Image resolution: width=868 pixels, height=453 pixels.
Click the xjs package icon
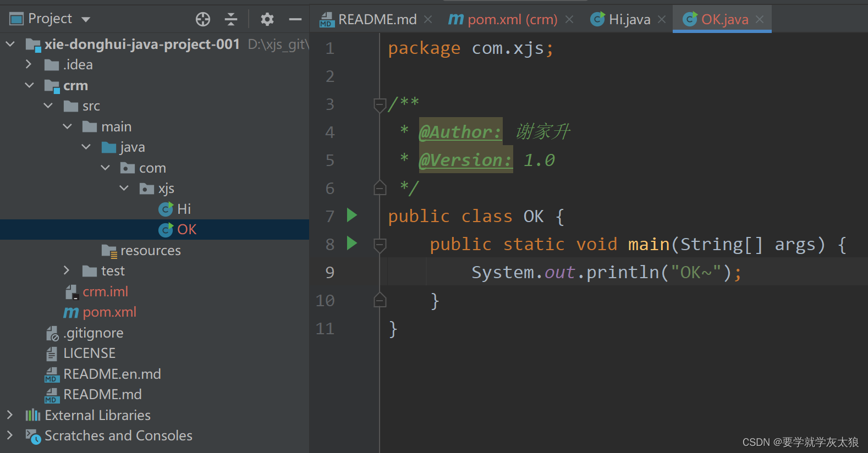coord(147,189)
